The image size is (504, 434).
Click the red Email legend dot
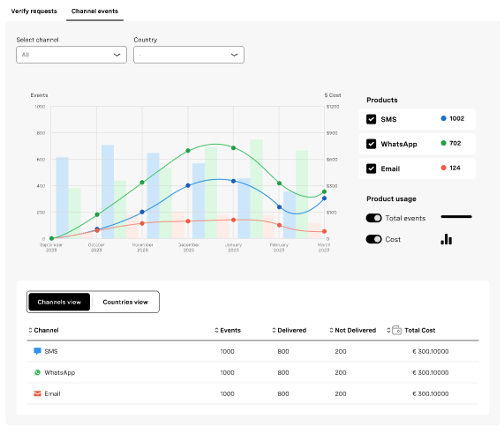click(444, 168)
